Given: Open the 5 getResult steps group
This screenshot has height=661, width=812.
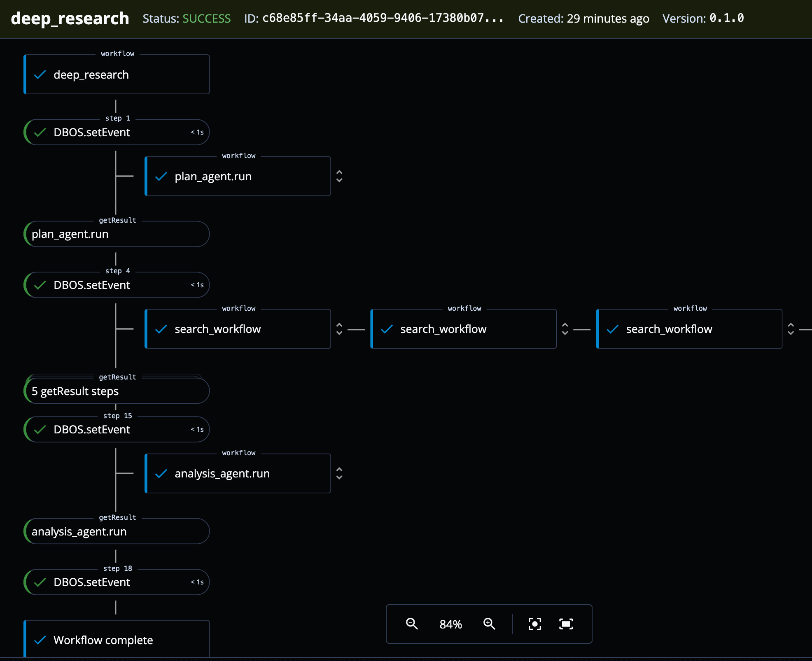Looking at the screenshot, I should coord(117,391).
